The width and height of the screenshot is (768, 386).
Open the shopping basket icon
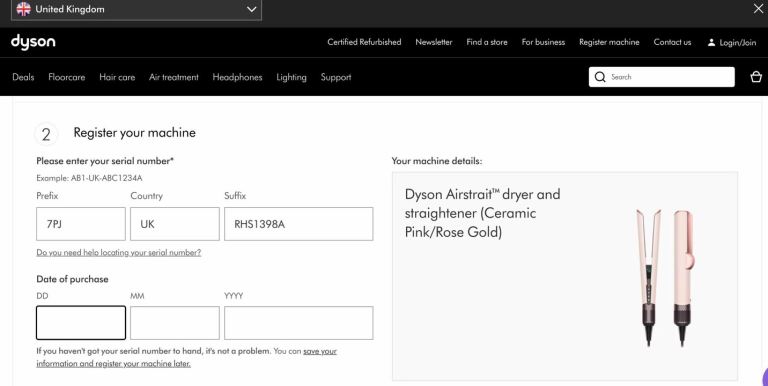[x=756, y=77]
